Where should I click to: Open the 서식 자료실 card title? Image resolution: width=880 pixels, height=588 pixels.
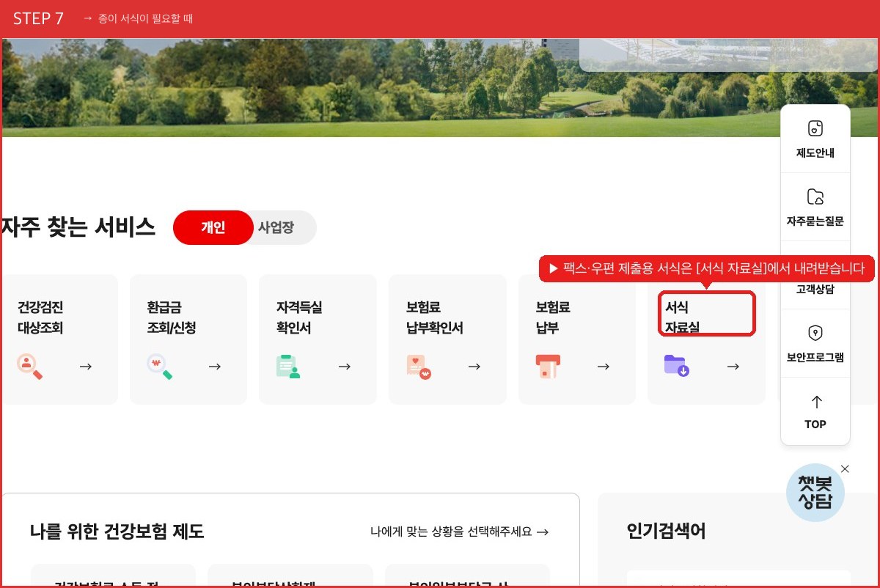click(x=682, y=317)
